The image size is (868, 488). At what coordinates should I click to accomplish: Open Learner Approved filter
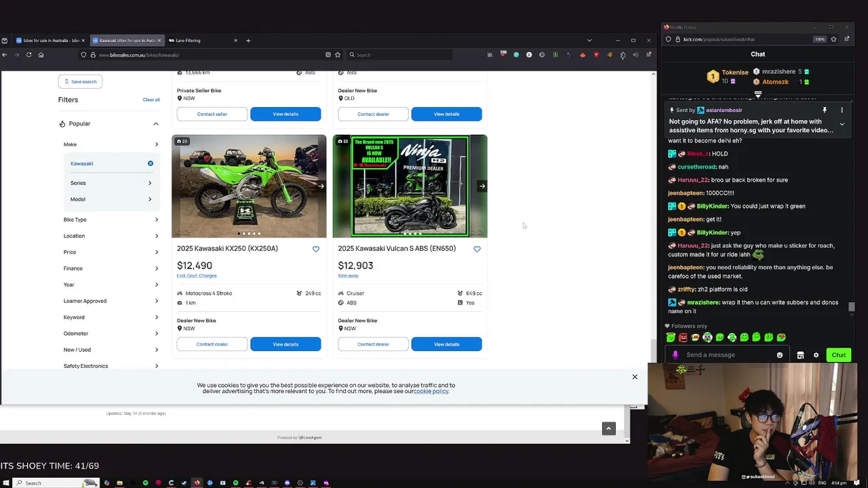click(111, 301)
